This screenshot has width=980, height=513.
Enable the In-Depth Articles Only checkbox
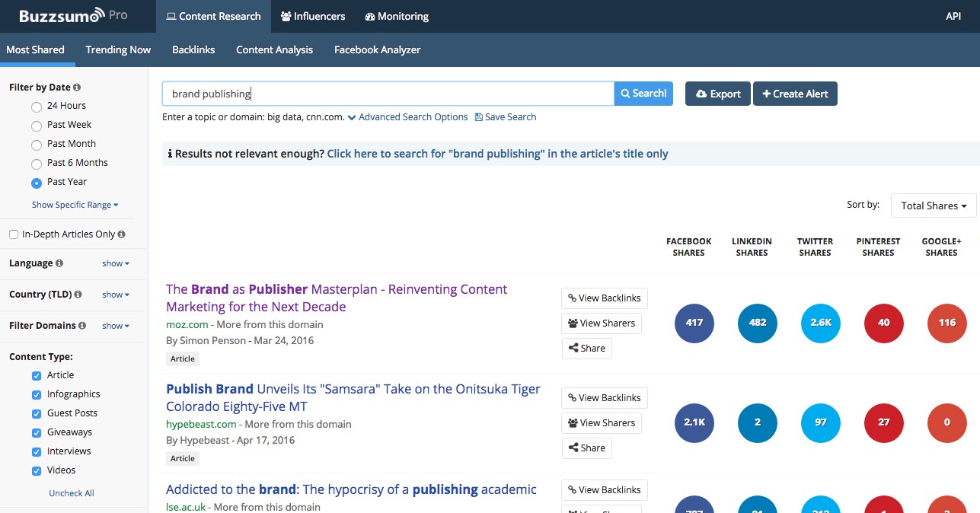(14, 234)
